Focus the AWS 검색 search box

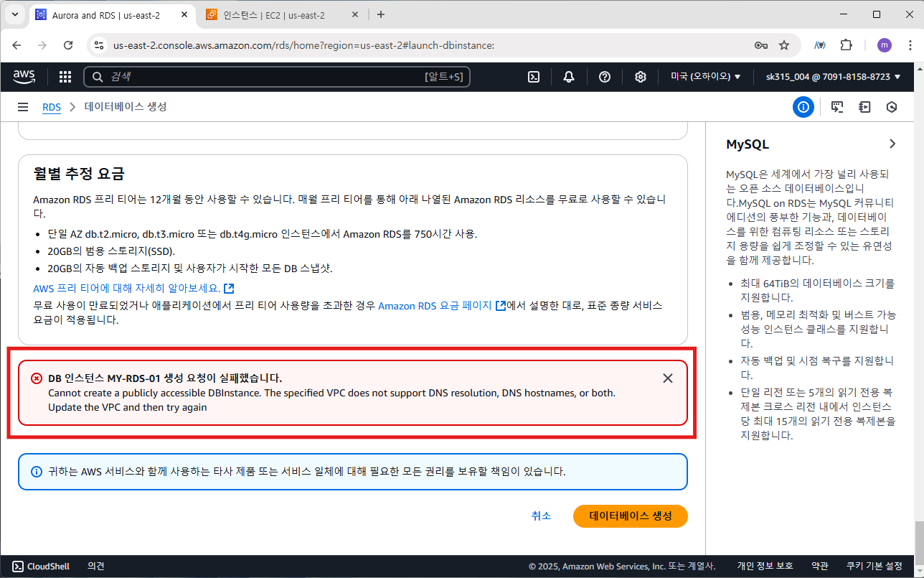pos(277,77)
